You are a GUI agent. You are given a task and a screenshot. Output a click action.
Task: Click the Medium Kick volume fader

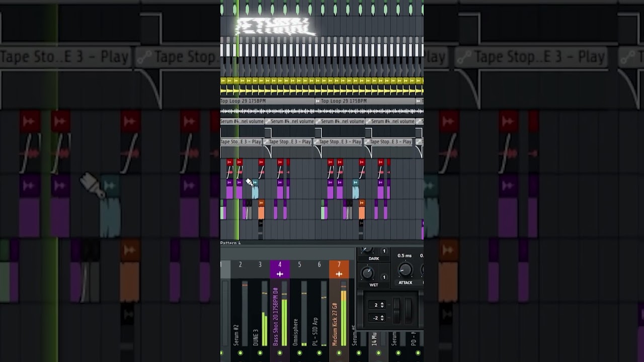tap(344, 314)
